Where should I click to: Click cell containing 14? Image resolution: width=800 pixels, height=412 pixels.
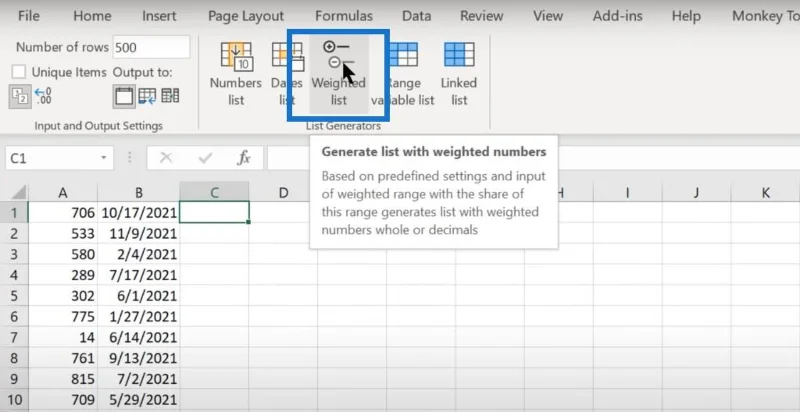click(x=63, y=338)
